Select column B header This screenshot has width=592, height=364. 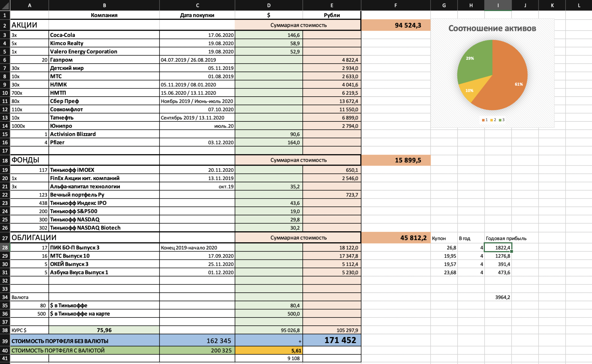104,5
